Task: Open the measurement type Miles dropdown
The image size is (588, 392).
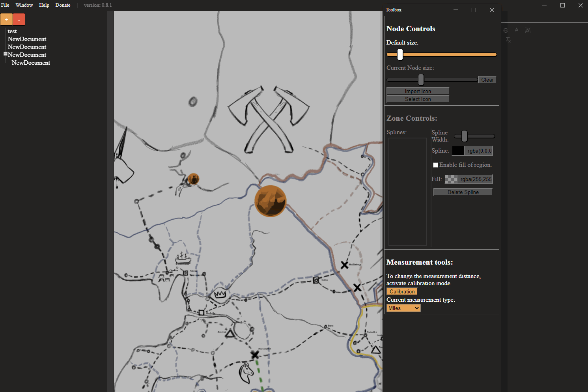Action: (x=403, y=308)
